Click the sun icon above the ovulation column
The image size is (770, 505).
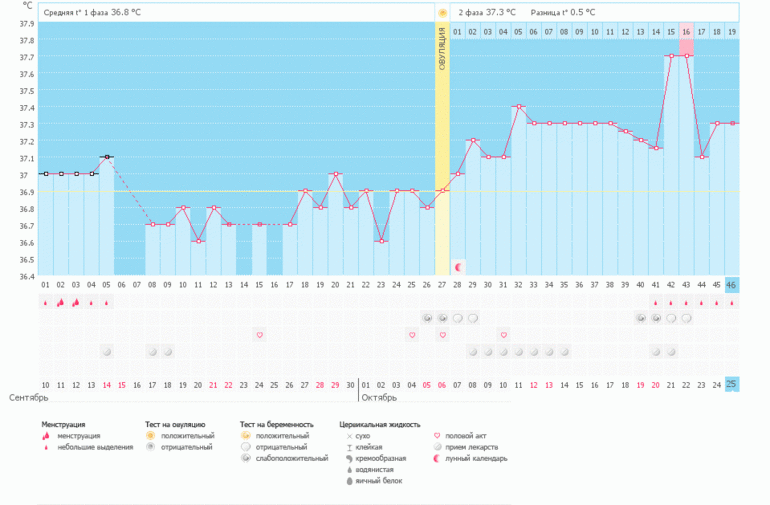[x=442, y=12]
